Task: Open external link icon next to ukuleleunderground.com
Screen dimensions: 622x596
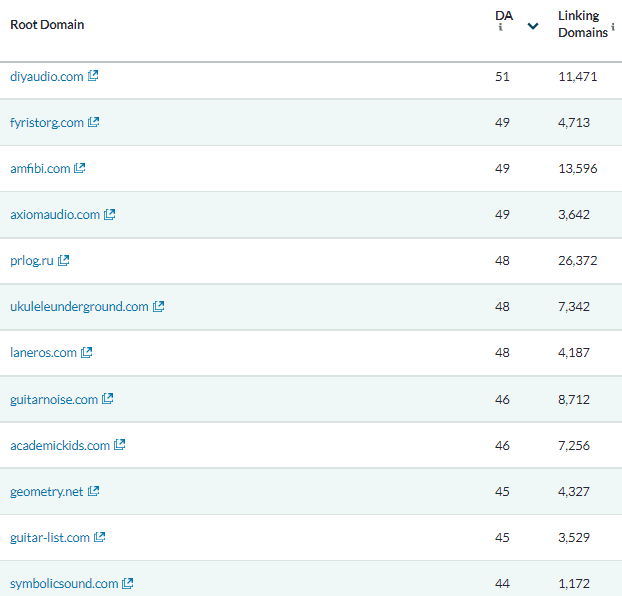Action: (159, 306)
